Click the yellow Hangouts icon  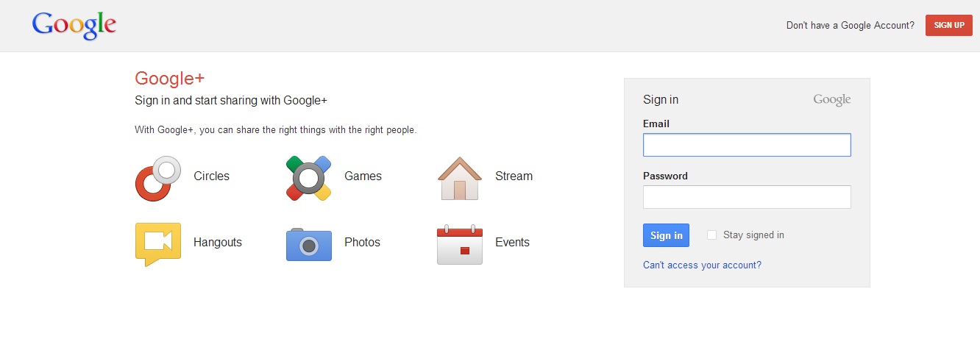click(158, 244)
